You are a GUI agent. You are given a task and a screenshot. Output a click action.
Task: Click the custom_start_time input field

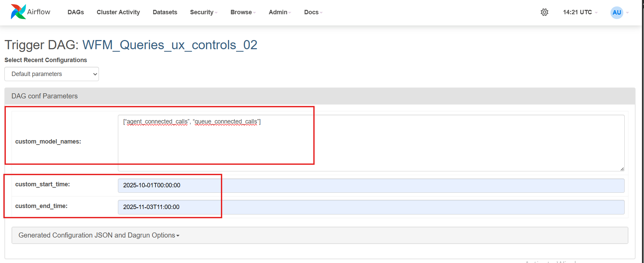pyautogui.click(x=371, y=185)
